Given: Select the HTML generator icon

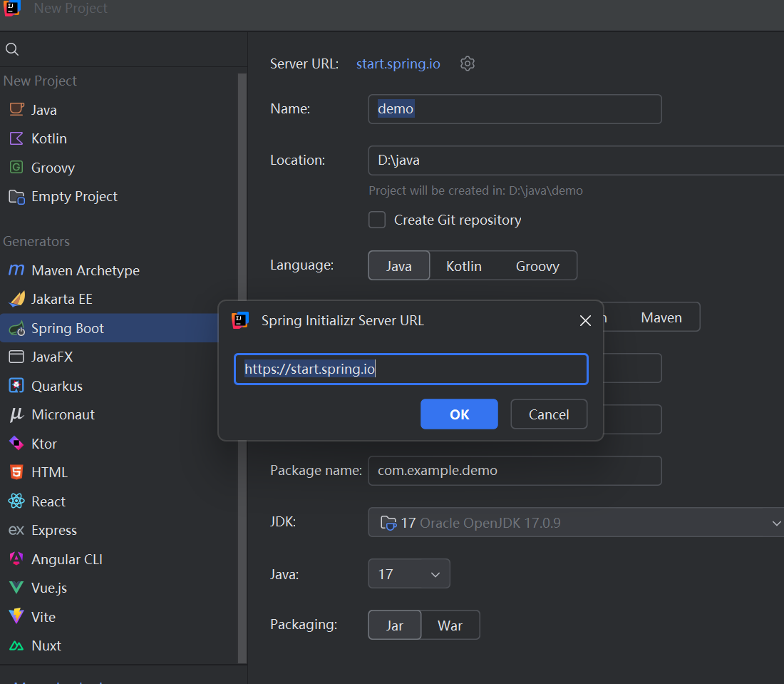Looking at the screenshot, I should click(16, 472).
